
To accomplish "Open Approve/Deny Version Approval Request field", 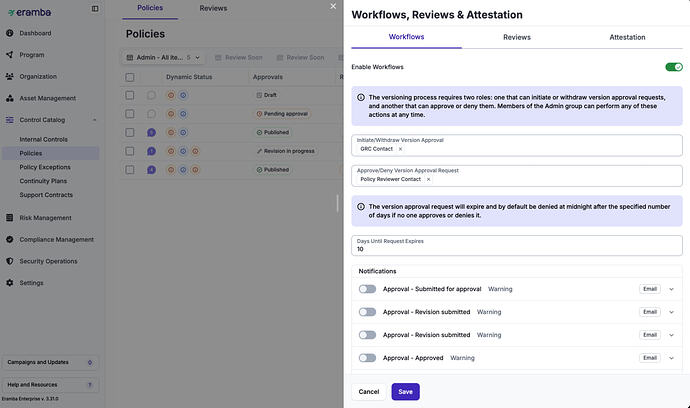I will (x=517, y=176).
